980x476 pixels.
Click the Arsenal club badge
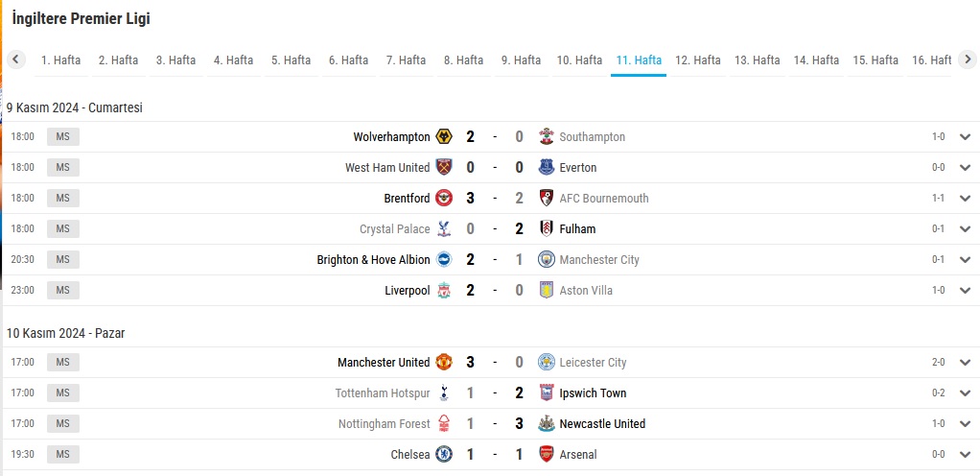pos(547,454)
